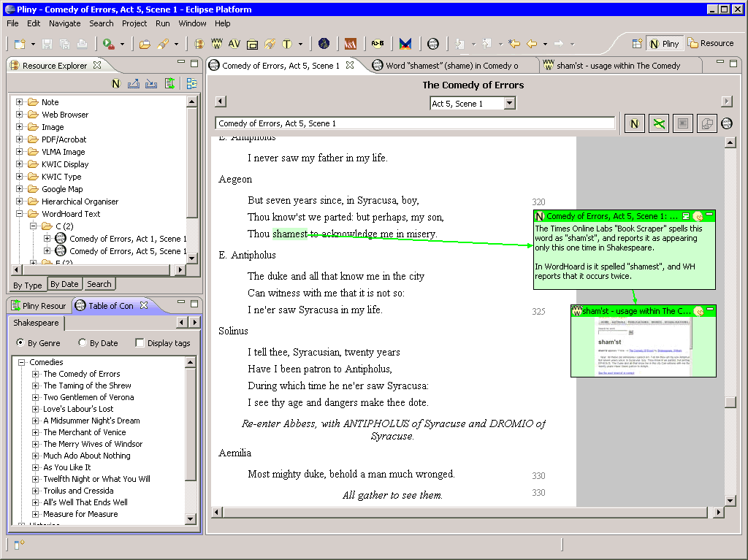Click the N note button beside title field

click(635, 123)
